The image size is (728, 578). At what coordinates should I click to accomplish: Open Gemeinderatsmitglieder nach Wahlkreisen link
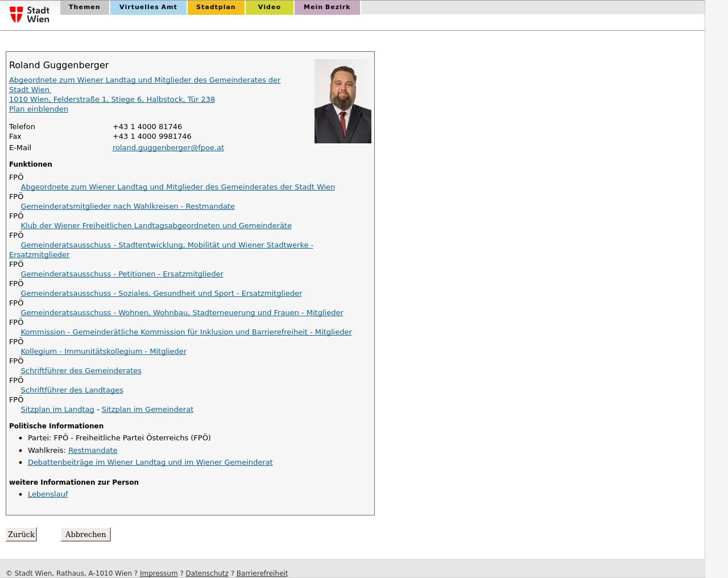pos(127,207)
